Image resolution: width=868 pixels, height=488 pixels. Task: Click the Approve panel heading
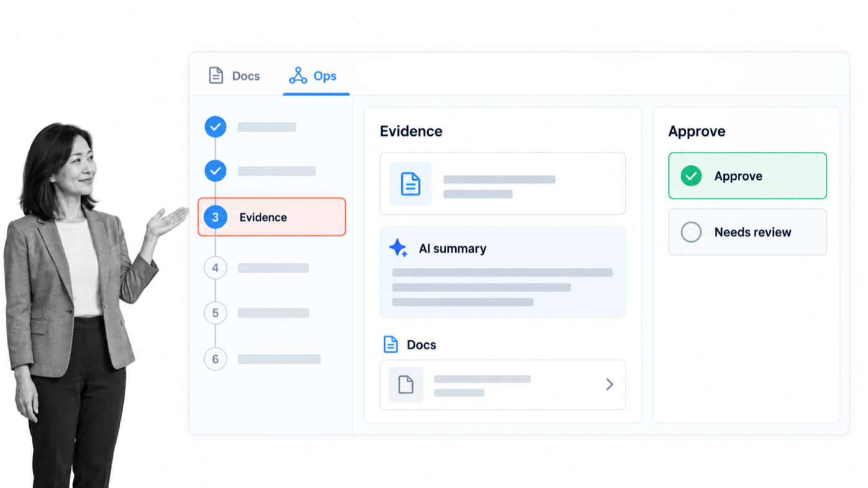[x=697, y=131]
